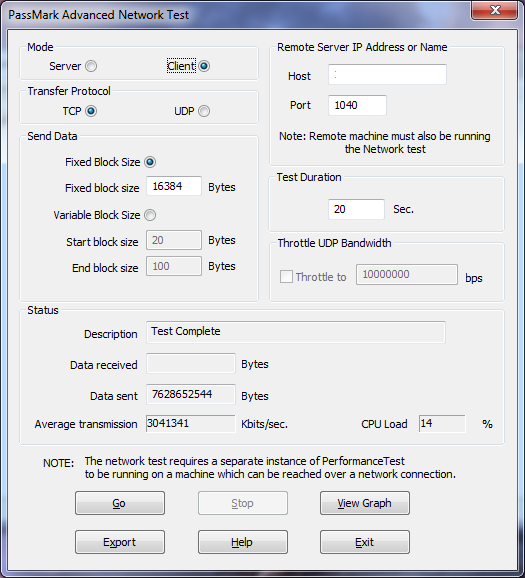Screen dimensions: 525x578
Task: Click the 'Status' group label
Action: (x=43, y=310)
